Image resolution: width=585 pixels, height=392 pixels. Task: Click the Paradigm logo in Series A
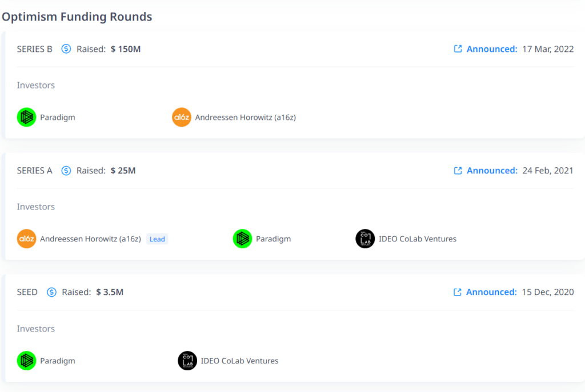242,239
